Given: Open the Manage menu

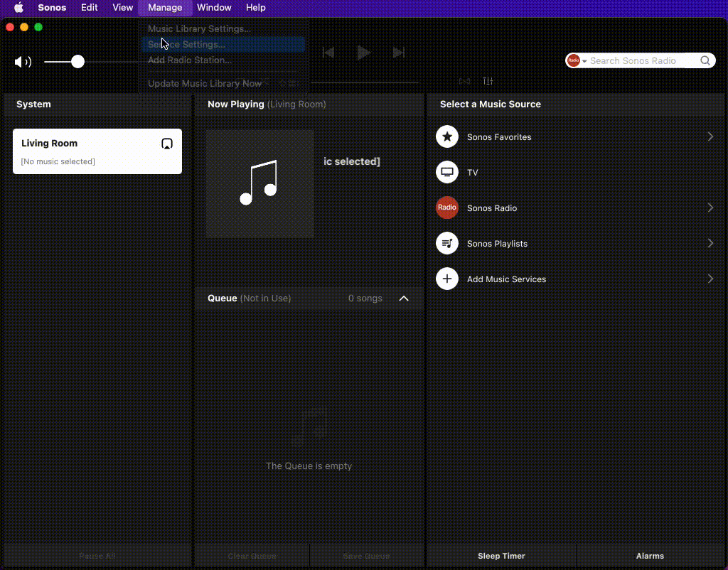Looking at the screenshot, I should [x=165, y=7].
